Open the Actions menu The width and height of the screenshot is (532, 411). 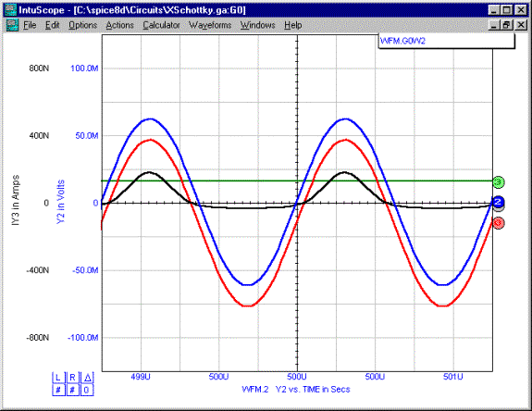pos(119,25)
